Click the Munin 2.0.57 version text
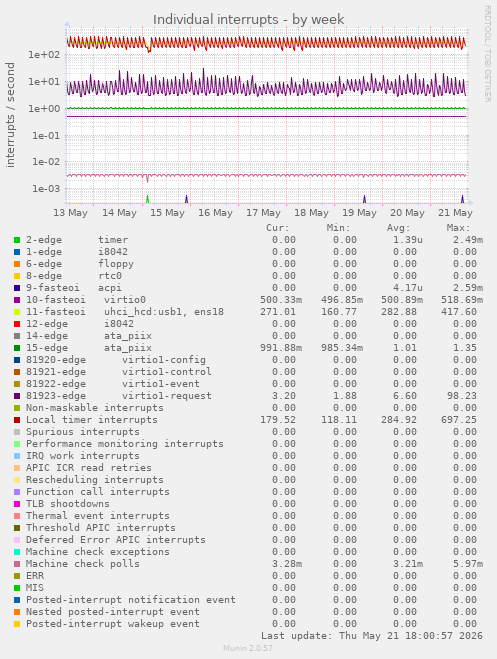The width and height of the screenshot is (497, 659). pyautogui.click(x=248, y=648)
